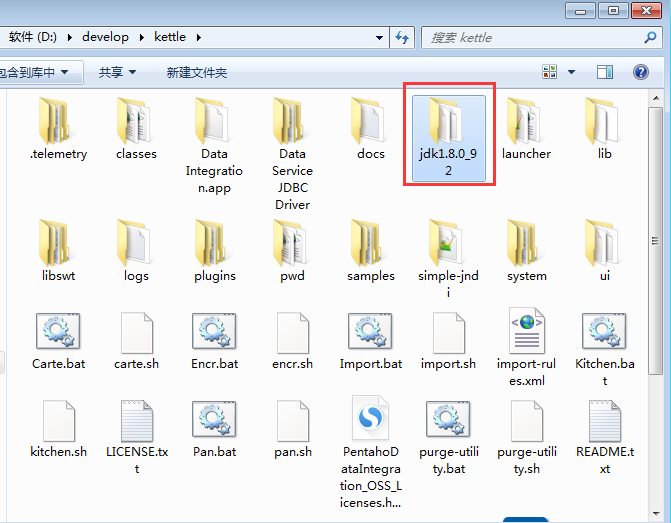Select the kitchen.sh file
This screenshot has width=671, height=523.
(58, 429)
